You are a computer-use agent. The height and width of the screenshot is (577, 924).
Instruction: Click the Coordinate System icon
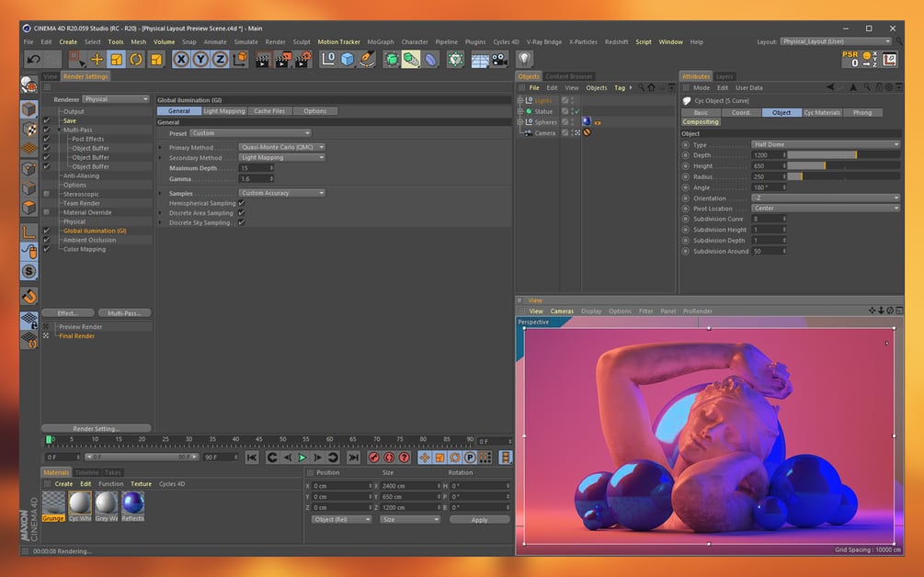pyautogui.click(x=240, y=59)
